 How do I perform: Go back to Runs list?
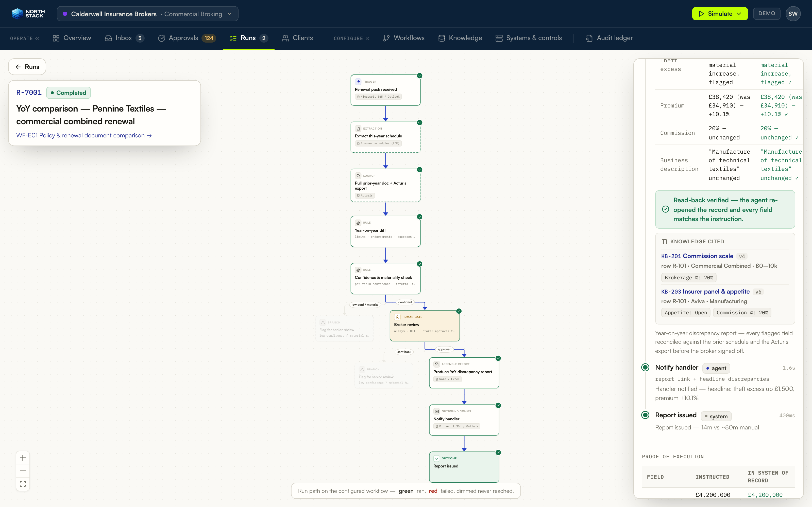pyautogui.click(x=27, y=67)
